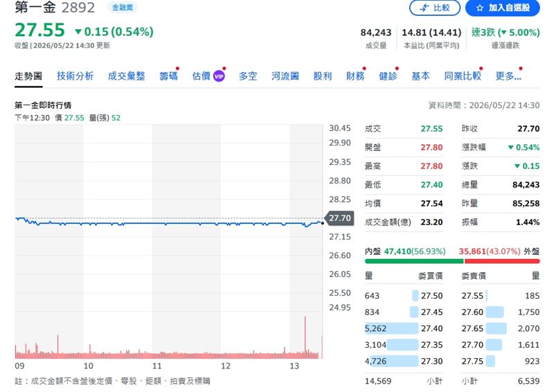This screenshot has height=392, width=554.
Task: Click the purple VIP badge icon
Action: click(x=219, y=76)
